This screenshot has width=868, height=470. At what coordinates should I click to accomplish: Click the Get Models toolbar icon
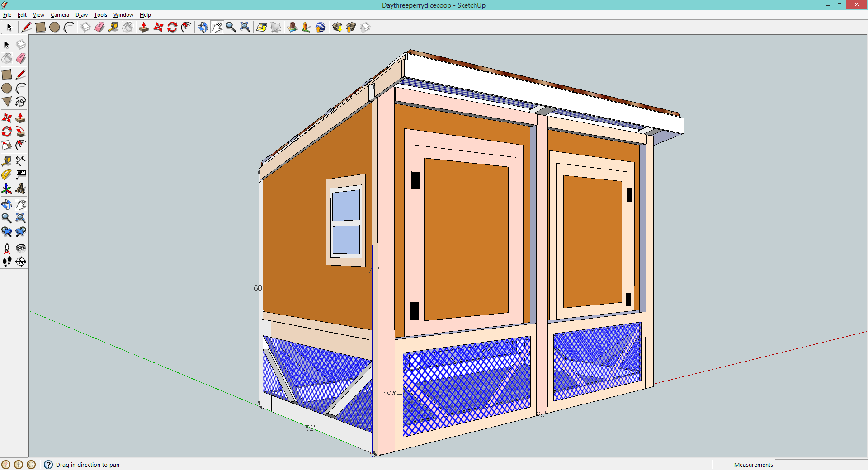click(x=337, y=27)
